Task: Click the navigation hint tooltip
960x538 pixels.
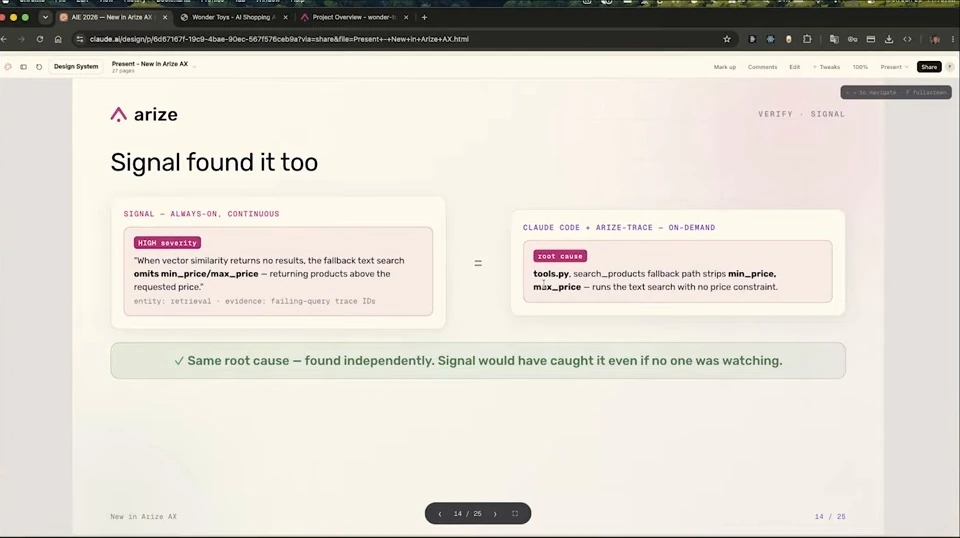Action: [896, 92]
